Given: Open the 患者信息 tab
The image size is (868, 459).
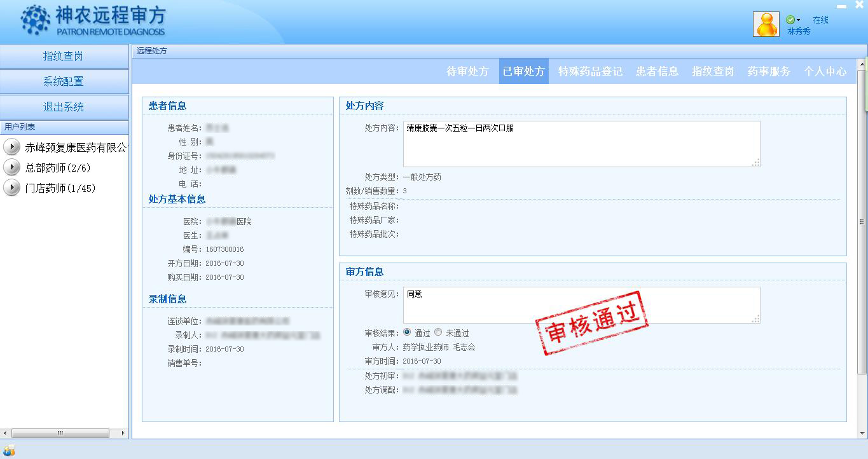Looking at the screenshot, I should click(657, 71).
